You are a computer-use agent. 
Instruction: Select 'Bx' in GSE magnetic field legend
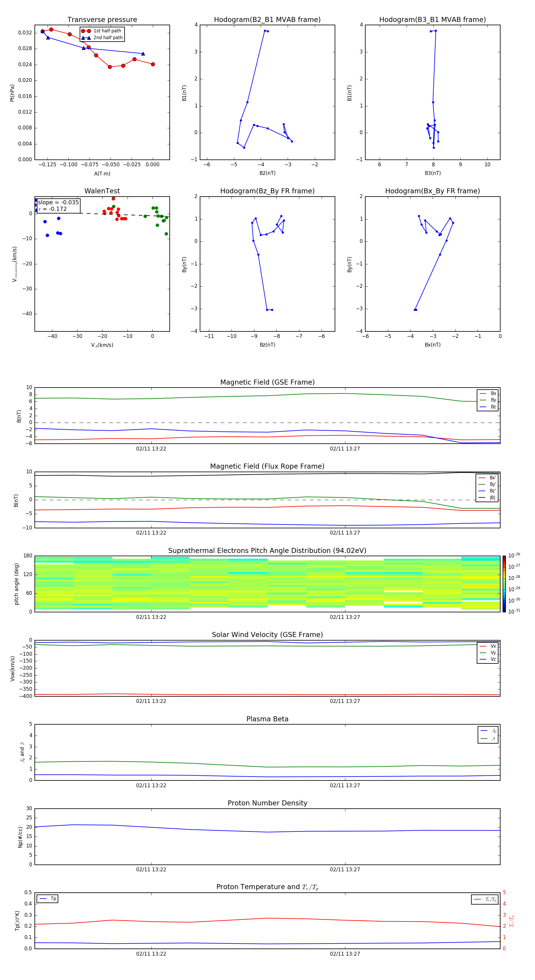pos(488,393)
